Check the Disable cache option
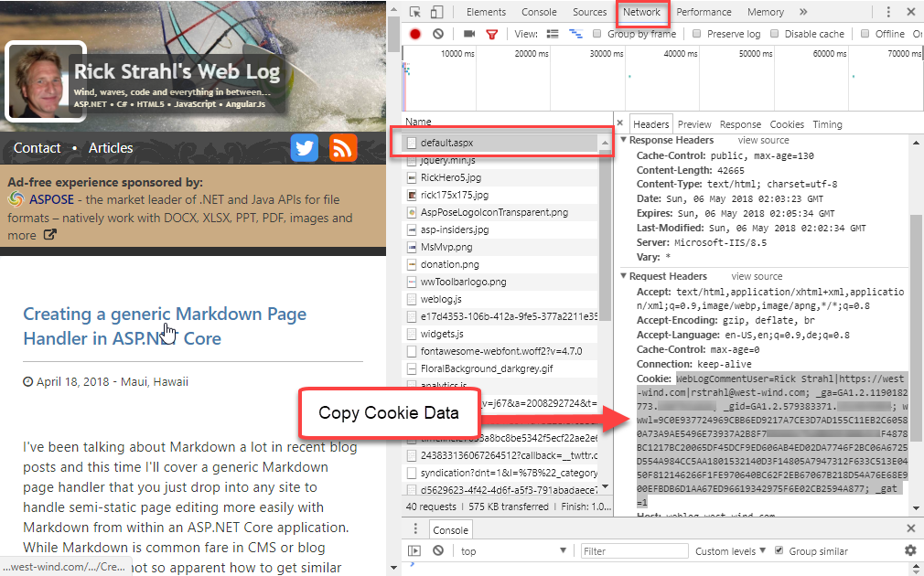 coord(774,34)
